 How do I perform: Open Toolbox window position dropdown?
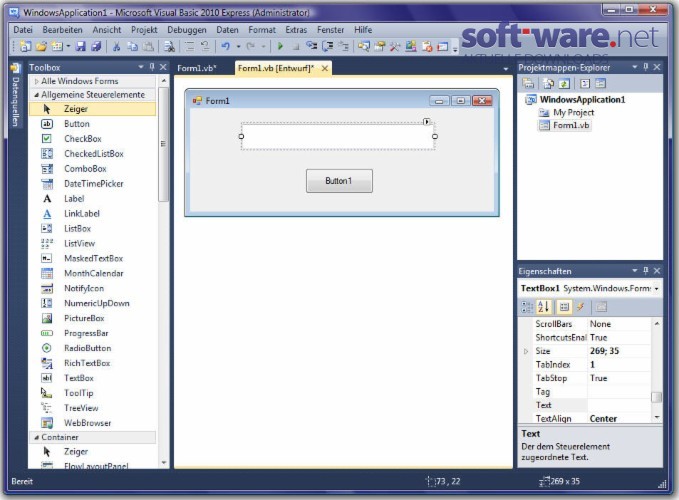[141, 67]
